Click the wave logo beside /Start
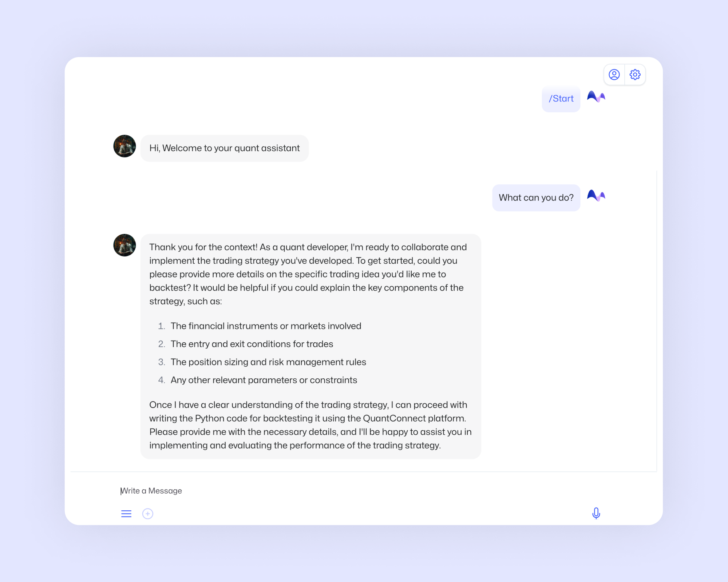Image resolution: width=728 pixels, height=582 pixels. tap(596, 97)
